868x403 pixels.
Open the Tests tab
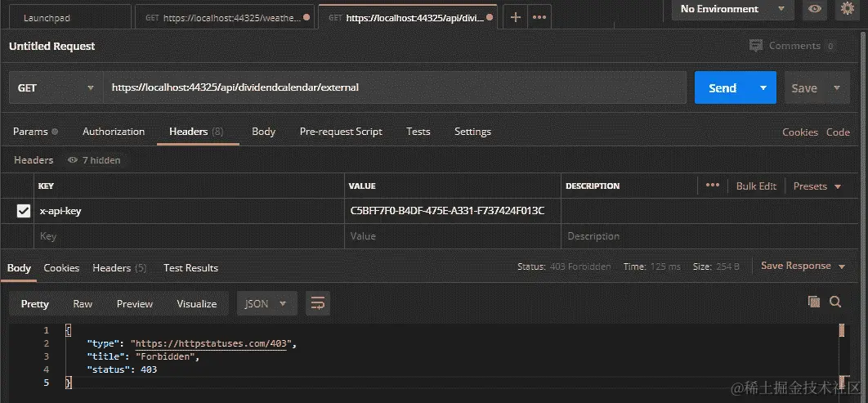[x=418, y=132]
